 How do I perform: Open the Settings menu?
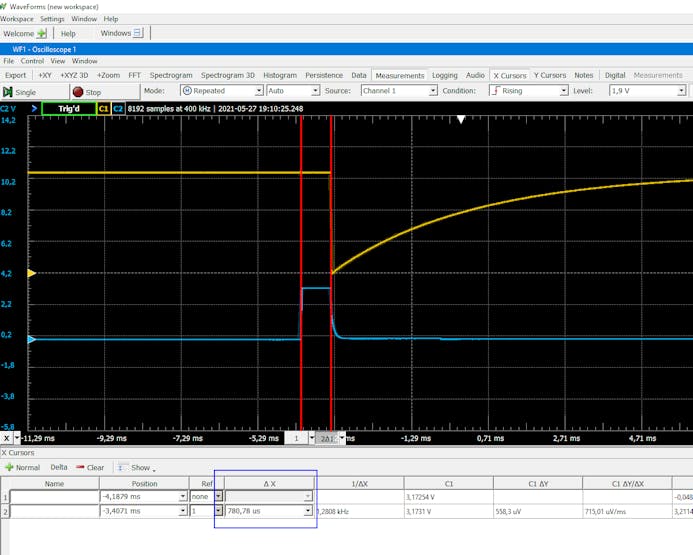[52, 18]
